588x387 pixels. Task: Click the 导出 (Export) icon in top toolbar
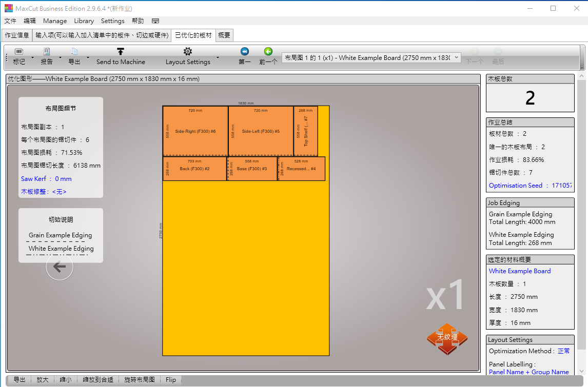click(74, 52)
